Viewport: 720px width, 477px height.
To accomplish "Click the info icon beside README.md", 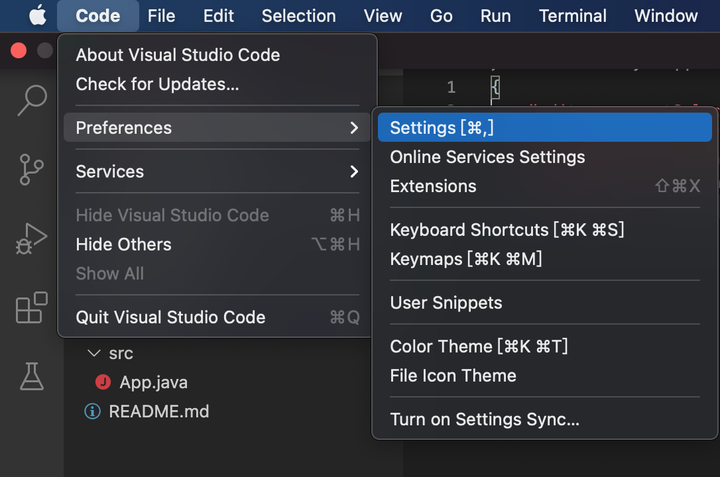I will (93, 411).
